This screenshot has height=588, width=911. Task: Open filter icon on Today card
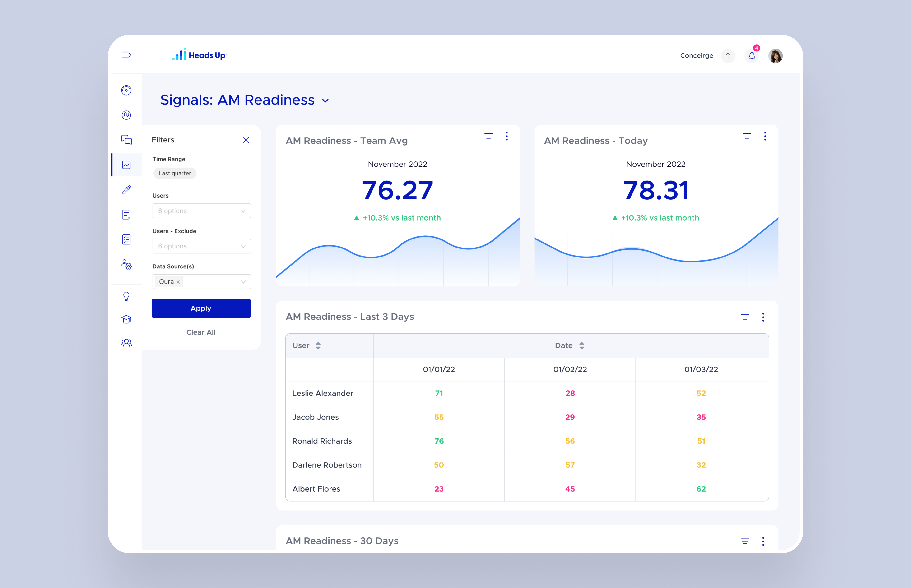(747, 136)
